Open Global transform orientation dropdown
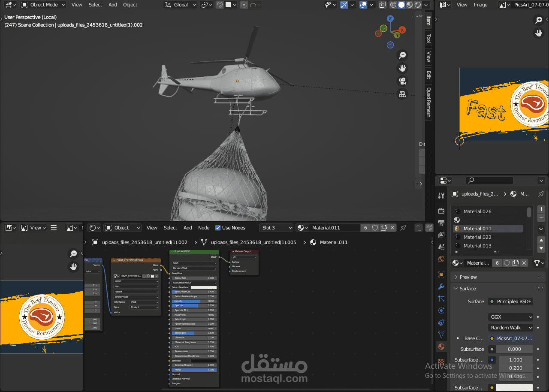 coord(180,5)
